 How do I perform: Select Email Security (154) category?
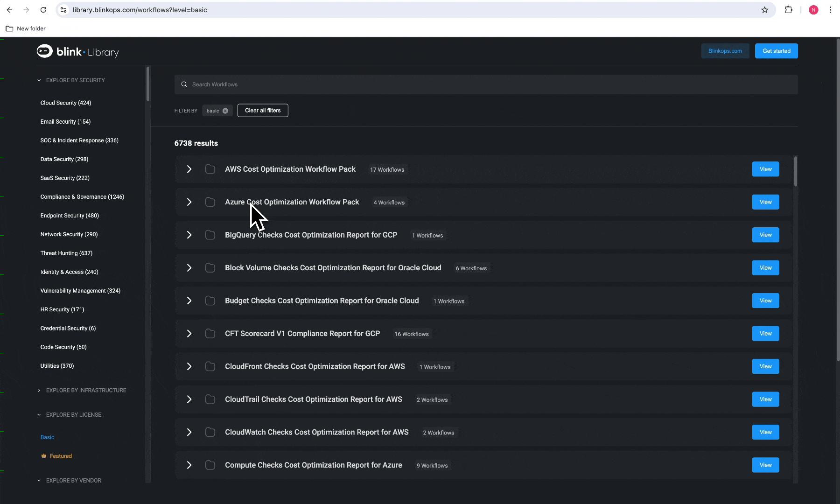(x=65, y=122)
